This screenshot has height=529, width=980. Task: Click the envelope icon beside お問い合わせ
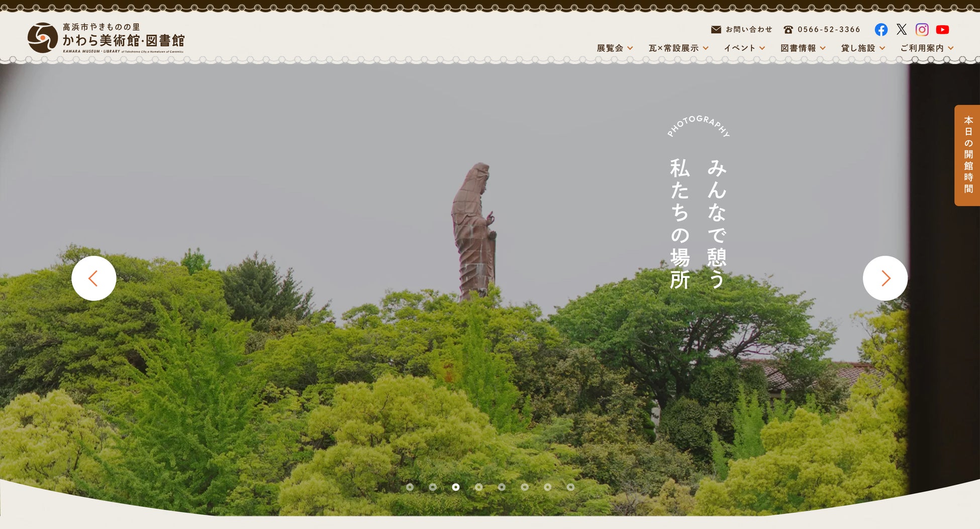pyautogui.click(x=716, y=30)
